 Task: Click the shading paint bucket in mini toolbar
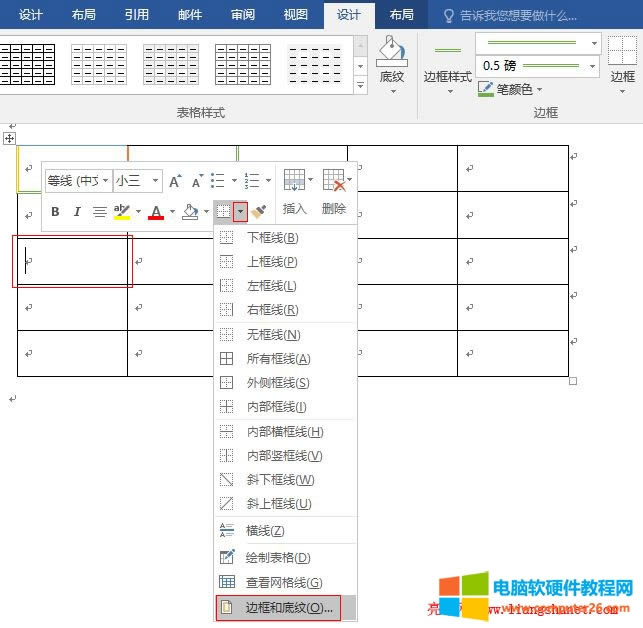click(190, 212)
